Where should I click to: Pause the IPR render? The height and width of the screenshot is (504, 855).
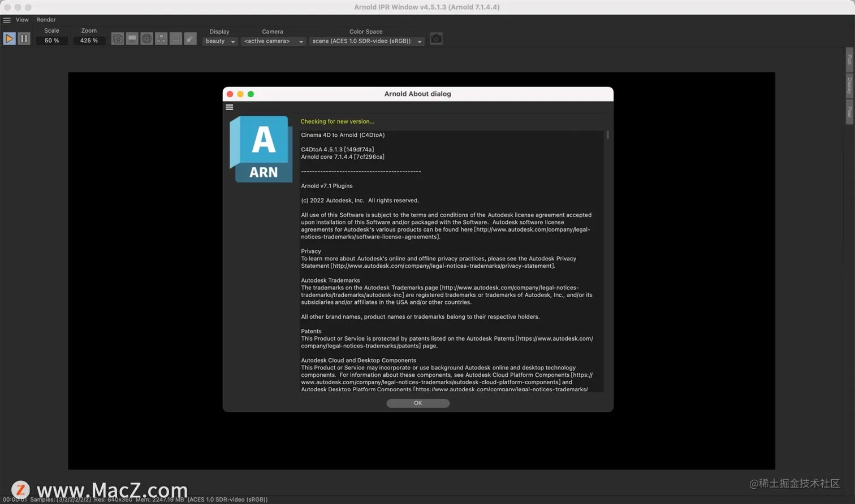tap(24, 38)
